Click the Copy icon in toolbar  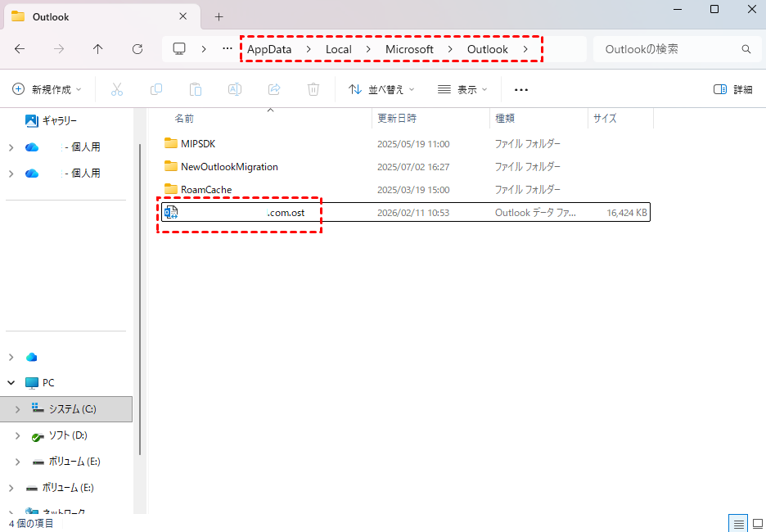pos(156,89)
